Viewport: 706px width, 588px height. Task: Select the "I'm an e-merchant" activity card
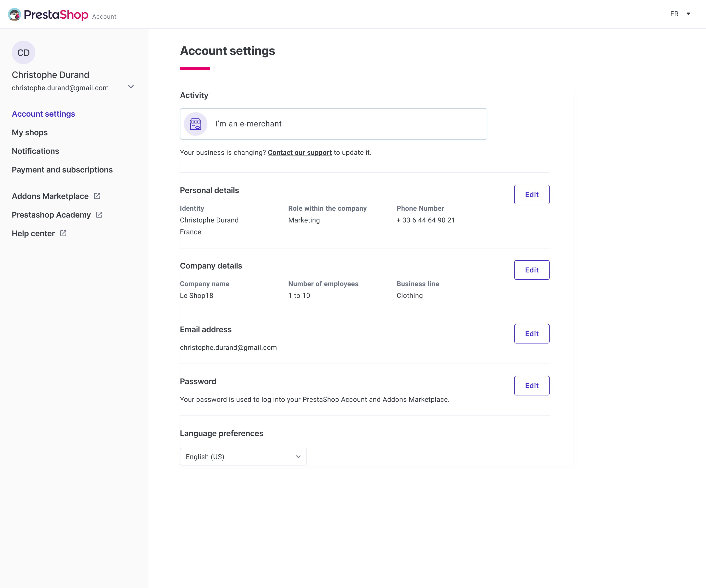tap(333, 124)
